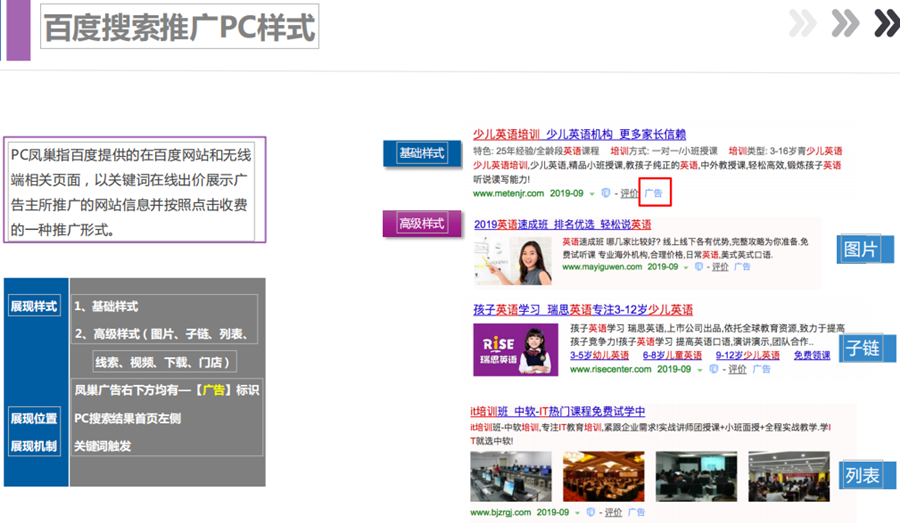The width and height of the screenshot is (900, 523).
Task: Click the 免费领课 sublink
Action: coord(812,355)
